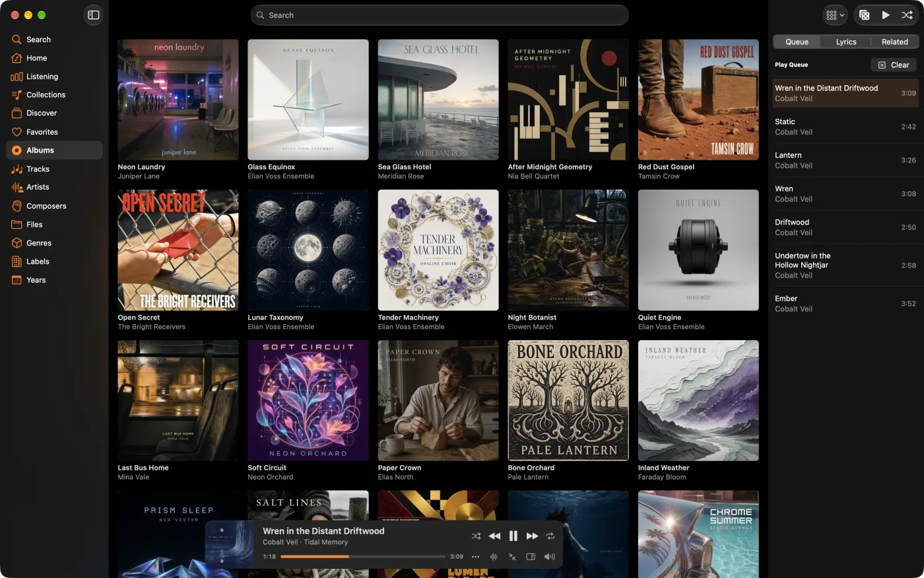Switch to the Lyrics tab
Viewport: 924px width, 578px height.
(846, 42)
